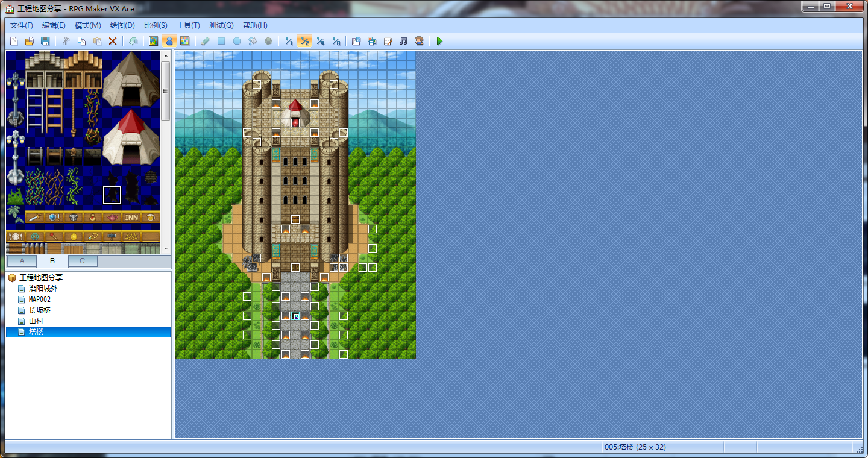
Task: Open the Database editor
Action: (x=356, y=41)
